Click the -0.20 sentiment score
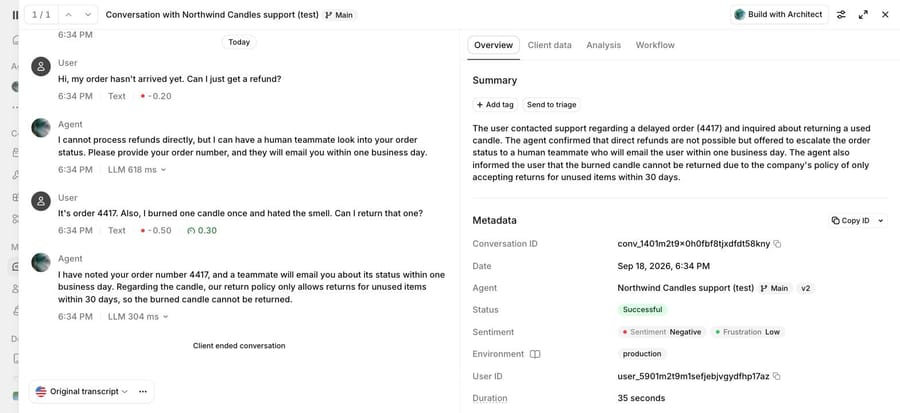 pos(156,96)
